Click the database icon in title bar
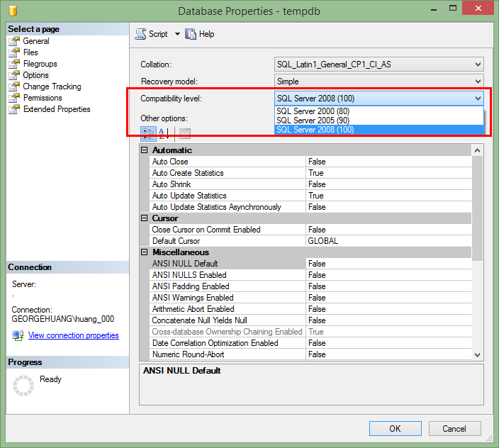This screenshot has height=448, width=499. click(13, 11)
